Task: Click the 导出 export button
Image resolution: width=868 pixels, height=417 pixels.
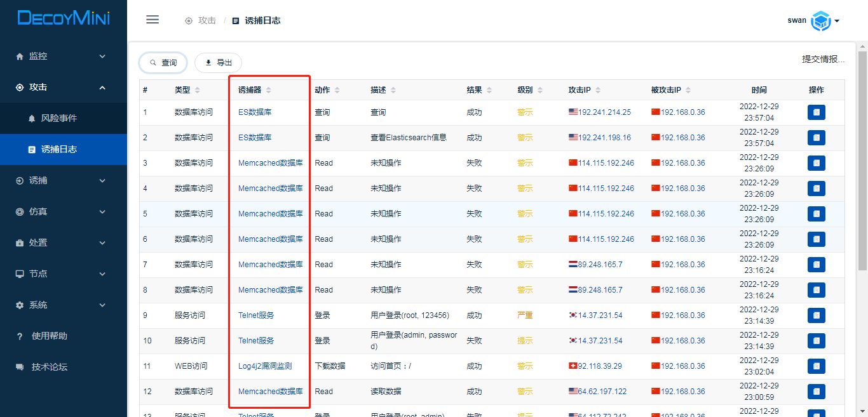Action: [x=218, y=63]
